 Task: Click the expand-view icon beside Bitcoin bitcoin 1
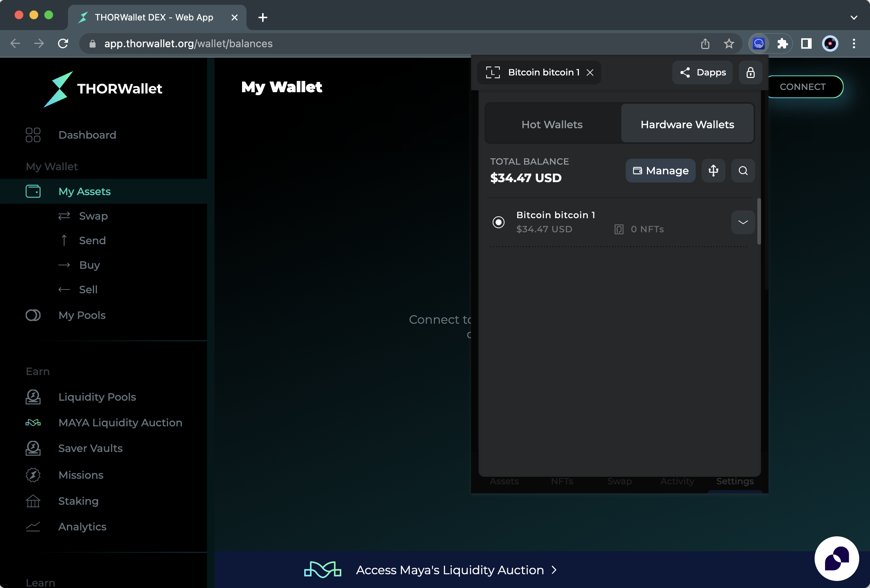coord(493,72)
